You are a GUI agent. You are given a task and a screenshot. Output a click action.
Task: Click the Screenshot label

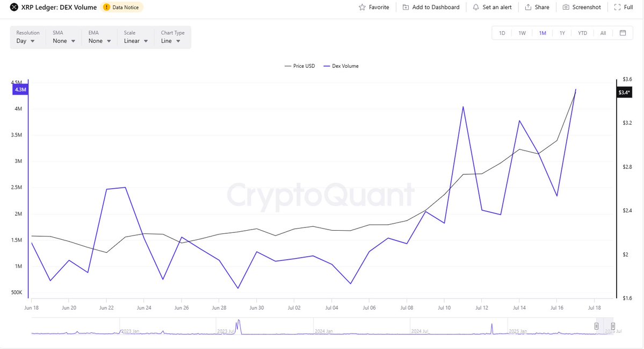587,7
